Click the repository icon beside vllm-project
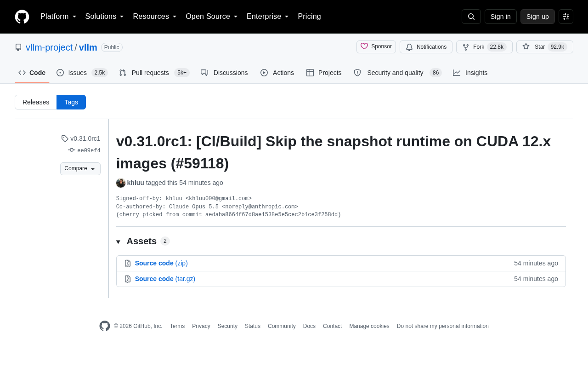The width and height of the screenshot is (588, 368). pos(18,47)
